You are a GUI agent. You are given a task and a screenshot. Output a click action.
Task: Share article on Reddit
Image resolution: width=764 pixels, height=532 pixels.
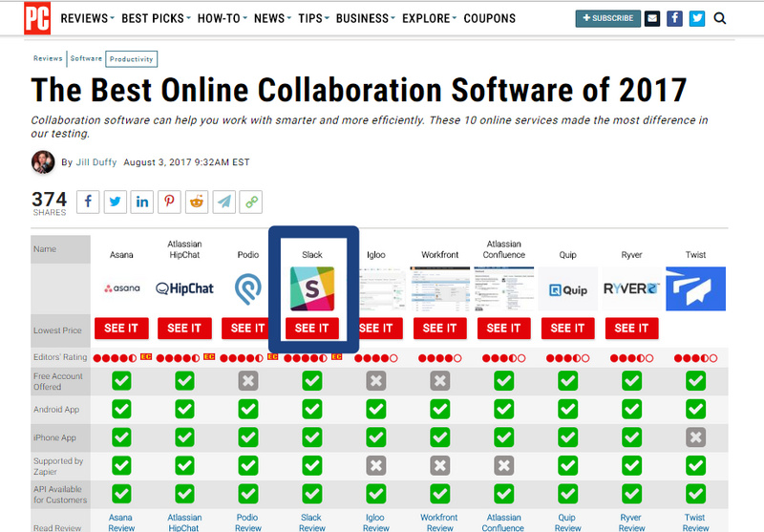197,202
